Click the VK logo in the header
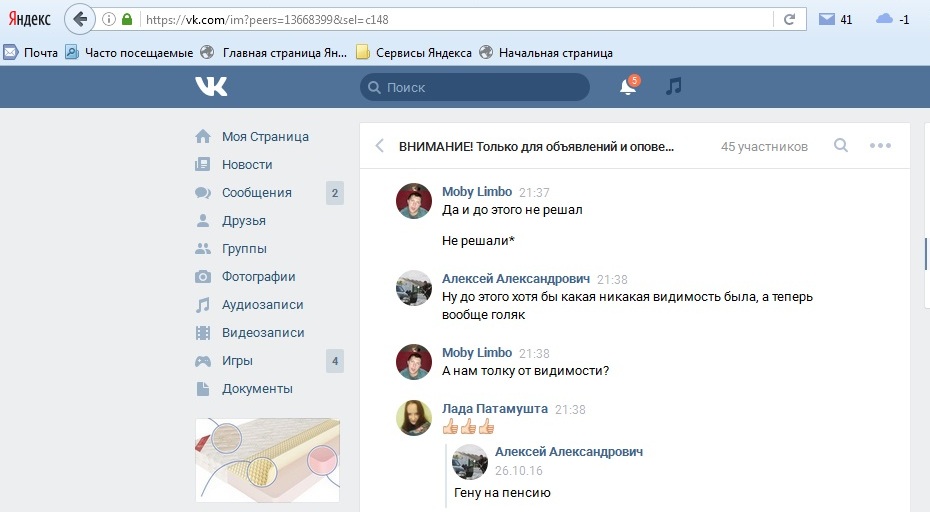This screenshot has width=930, height=512. click(211, 87)
